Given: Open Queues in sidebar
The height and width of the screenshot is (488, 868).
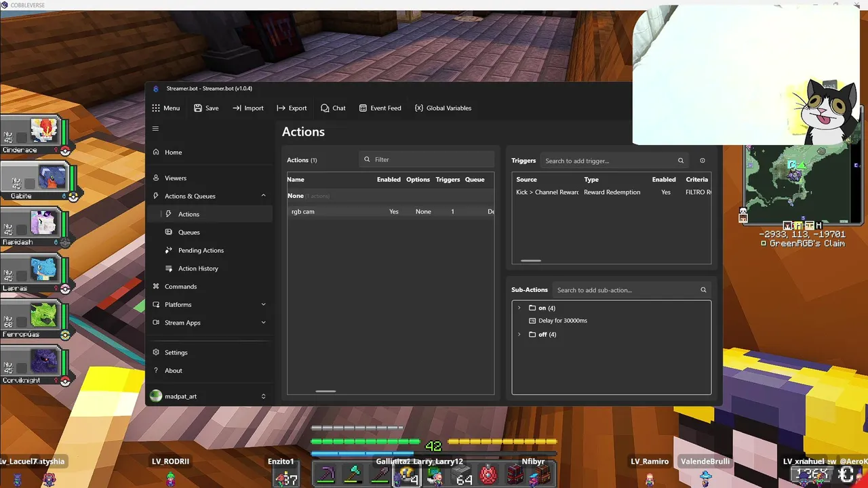Looking at the screenshot, I should pos(210,232).
